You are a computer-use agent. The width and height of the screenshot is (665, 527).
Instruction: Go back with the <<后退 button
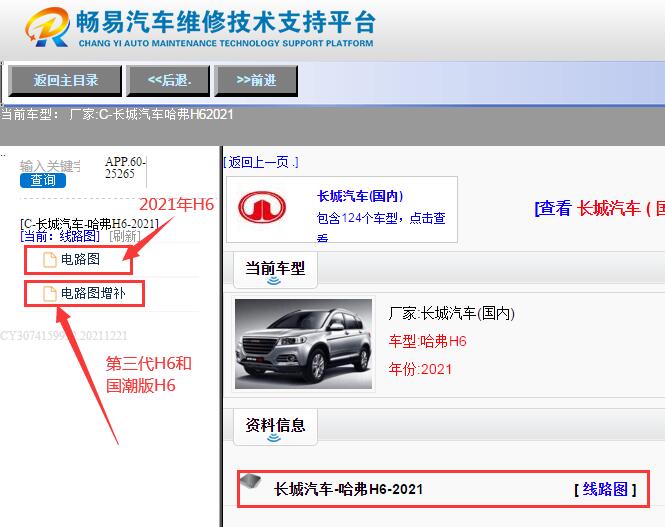[168, 80]
